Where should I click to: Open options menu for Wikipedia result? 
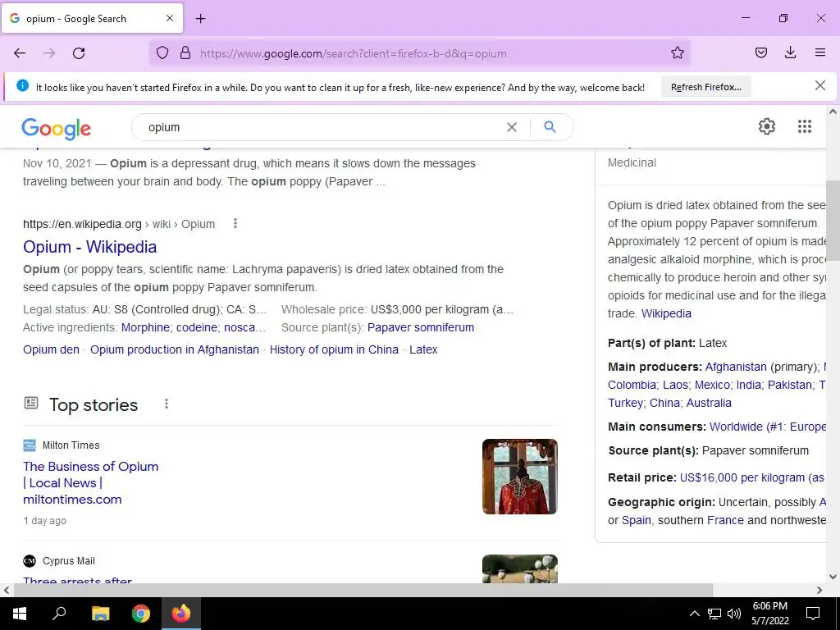[x=235, y=223]
